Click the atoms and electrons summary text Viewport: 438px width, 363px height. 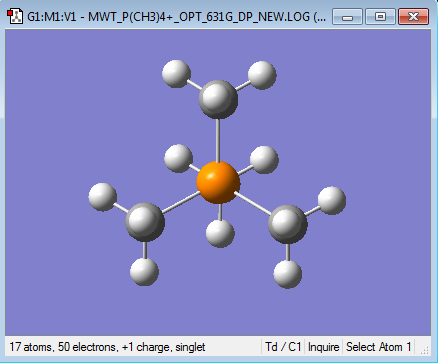click(x=107, y=347)
